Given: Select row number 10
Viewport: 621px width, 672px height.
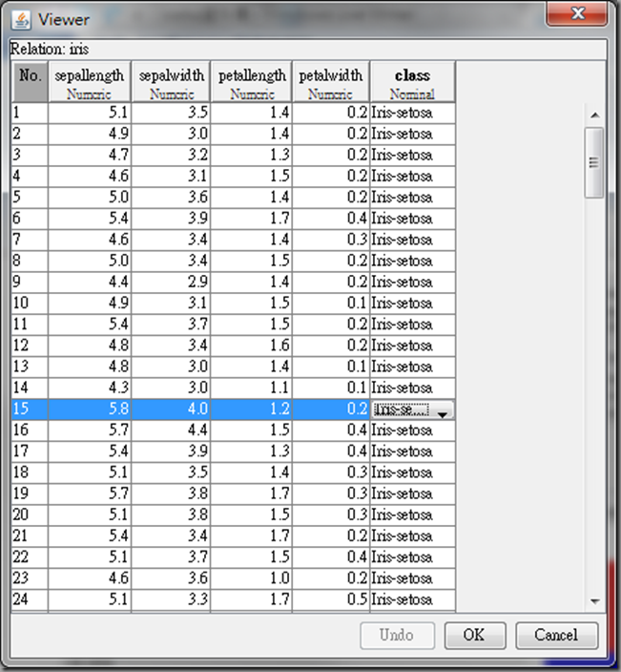Looking at the screenshot, I should click(x=30, y=303).
